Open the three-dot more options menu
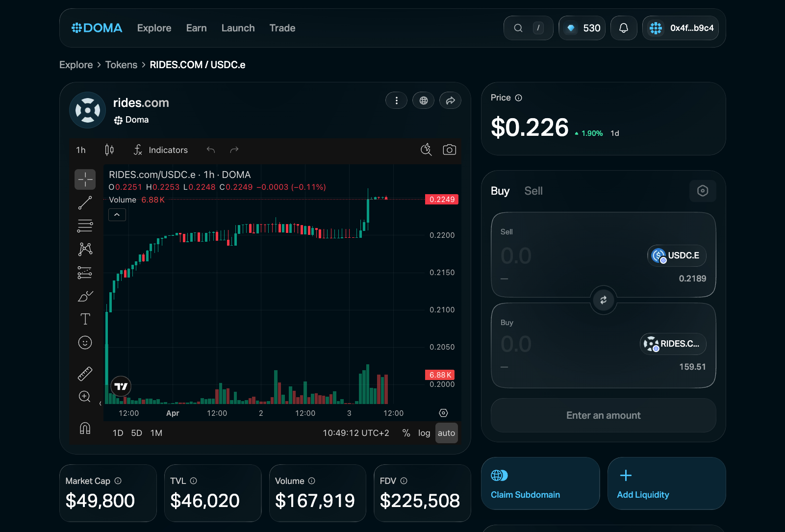 pyautogui.click(x=397, y=101)
